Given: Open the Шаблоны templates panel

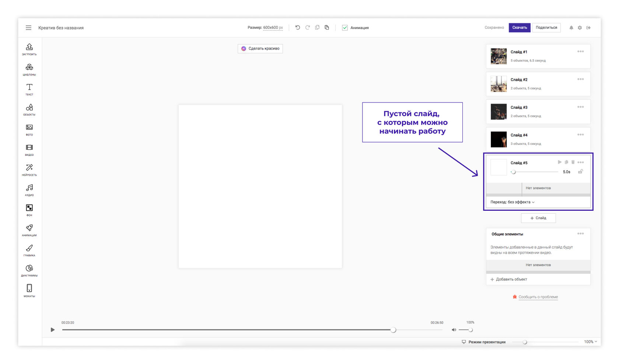Looking at the screenshot, I should tap(29, 69).
